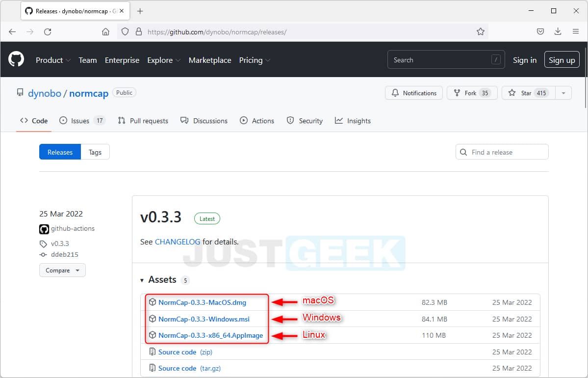Download NormCap-0.3.3-x86_64.AppImage

[x=211, y=335]
